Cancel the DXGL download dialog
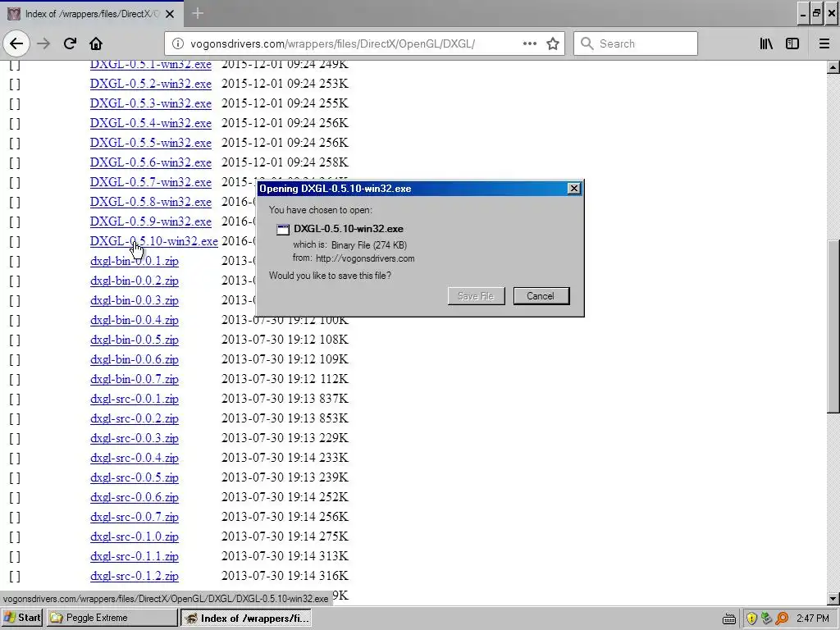 541,295
